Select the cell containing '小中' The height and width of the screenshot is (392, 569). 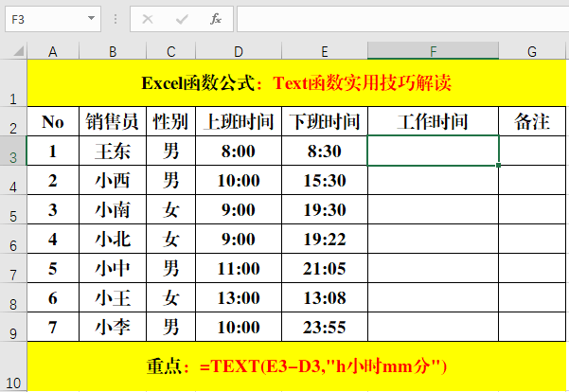pos(113,268)
